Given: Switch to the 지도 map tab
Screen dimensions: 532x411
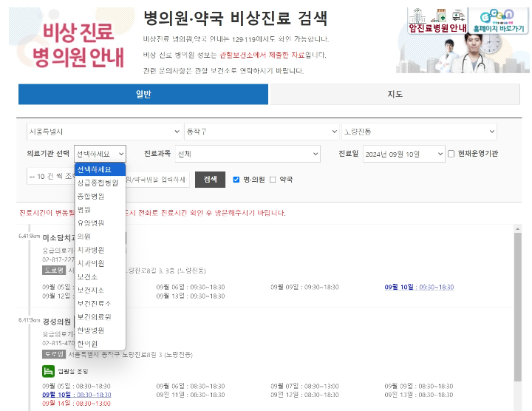Looking at the screenshot, I should (x=395, y=94).
